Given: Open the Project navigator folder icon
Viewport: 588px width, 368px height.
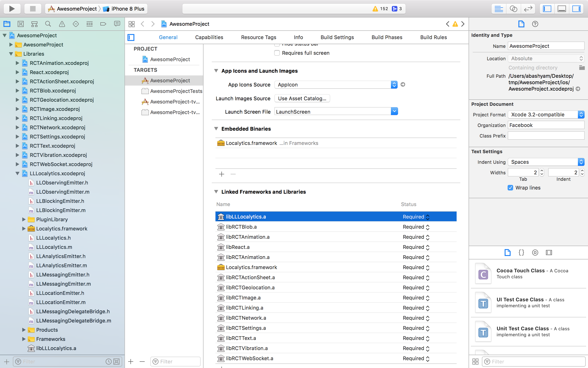Looking at the screenshot, I should pyautogui.click(x=7, y=24).
